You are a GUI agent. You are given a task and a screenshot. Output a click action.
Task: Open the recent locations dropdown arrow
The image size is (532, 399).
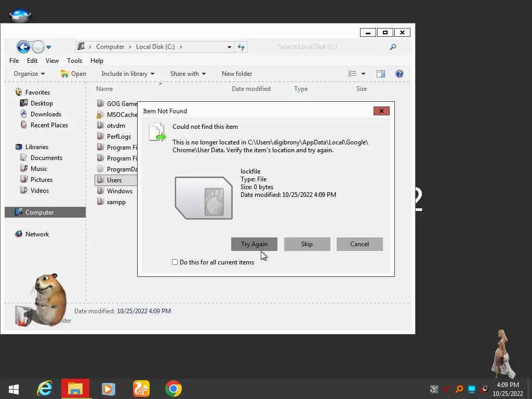coord(48,47)
